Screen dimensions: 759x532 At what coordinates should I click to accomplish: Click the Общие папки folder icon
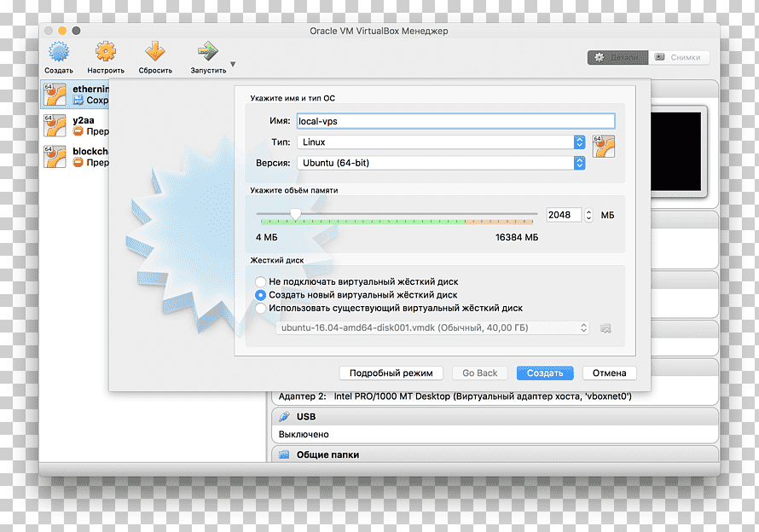[x=284, y=454]
